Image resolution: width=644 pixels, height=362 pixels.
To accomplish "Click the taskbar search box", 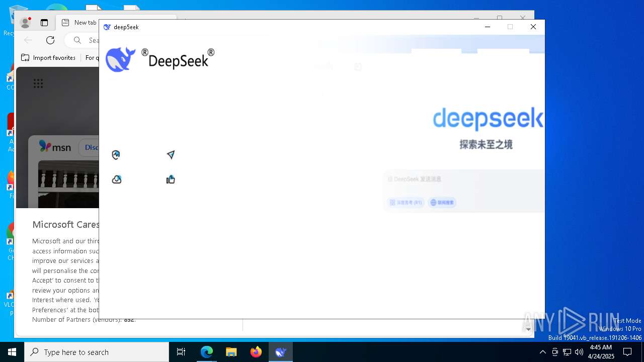I will click(97, 352).
